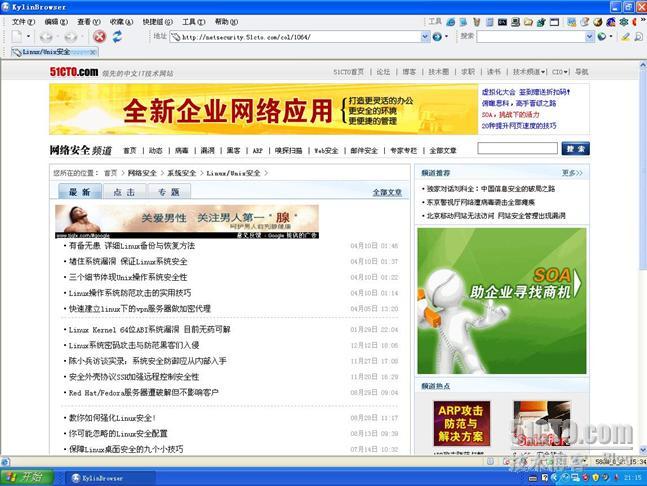Click the blank window icon in tools bar

(x=554, y=22)
